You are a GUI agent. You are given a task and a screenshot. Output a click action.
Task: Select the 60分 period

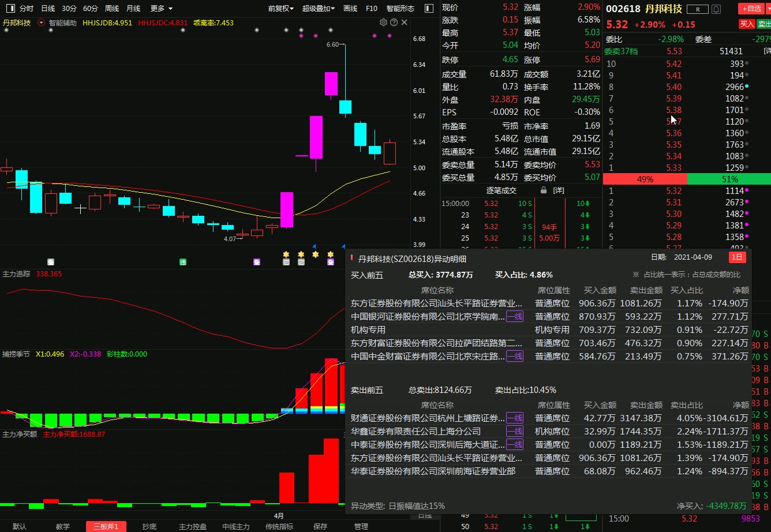91,9
